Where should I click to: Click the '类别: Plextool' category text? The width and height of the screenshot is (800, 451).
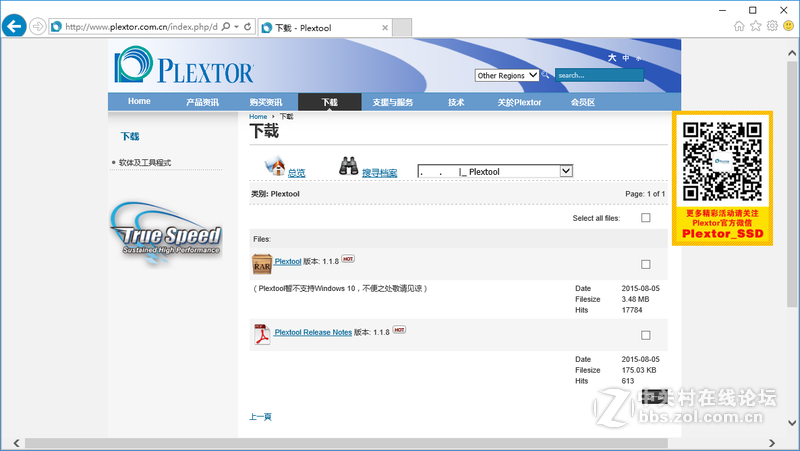click(x=275, y=194)
